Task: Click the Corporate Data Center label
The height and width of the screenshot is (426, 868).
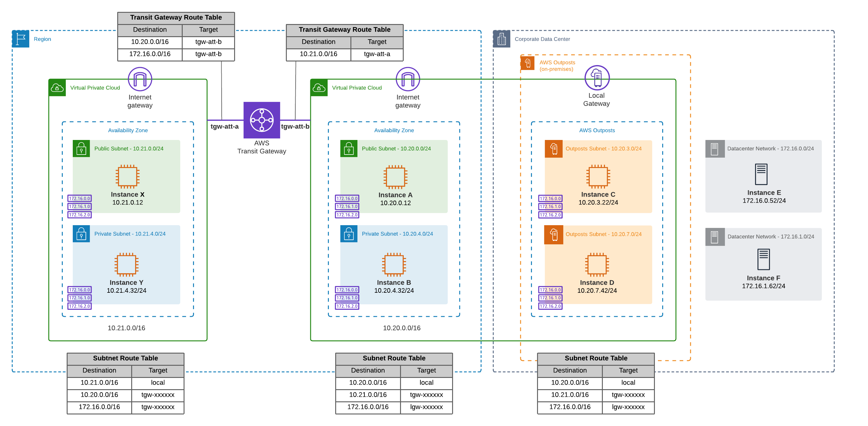Action: (542, 39)
